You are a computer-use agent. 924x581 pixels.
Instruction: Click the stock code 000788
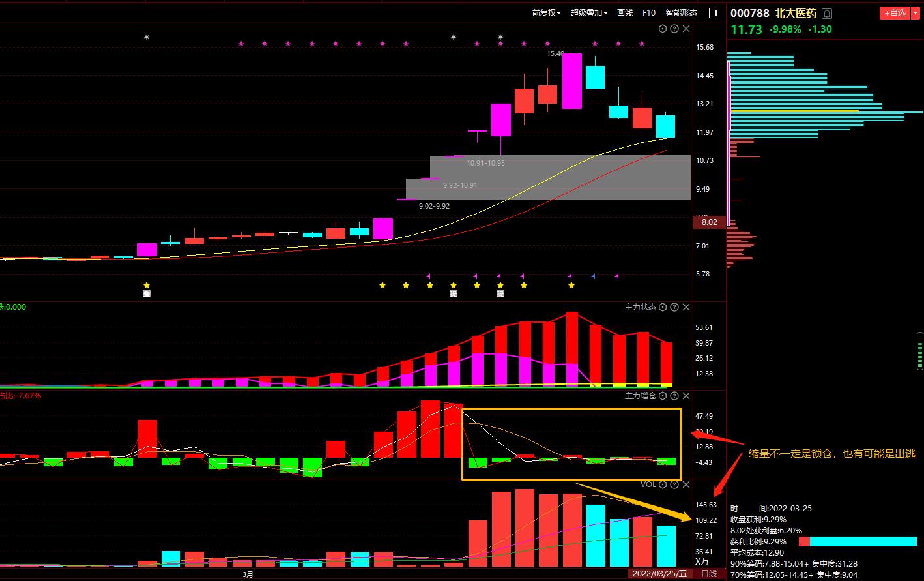click(750, 14)
